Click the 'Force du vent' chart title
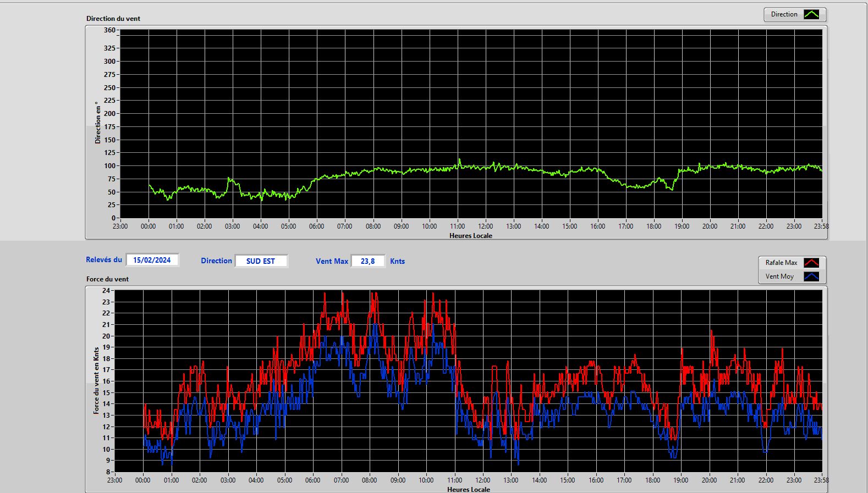Screen dimensions: 868x493 (x=107, y=279)
